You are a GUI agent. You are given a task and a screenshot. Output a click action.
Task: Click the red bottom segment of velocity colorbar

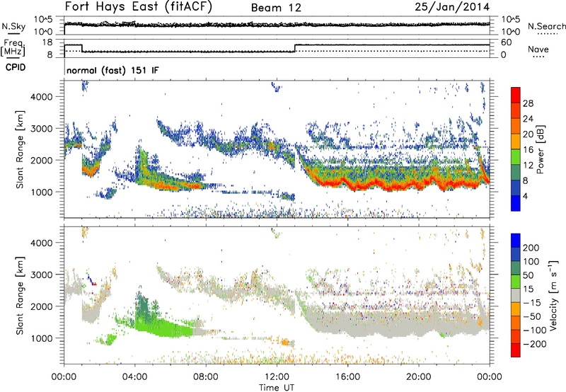tap(516, 350)
